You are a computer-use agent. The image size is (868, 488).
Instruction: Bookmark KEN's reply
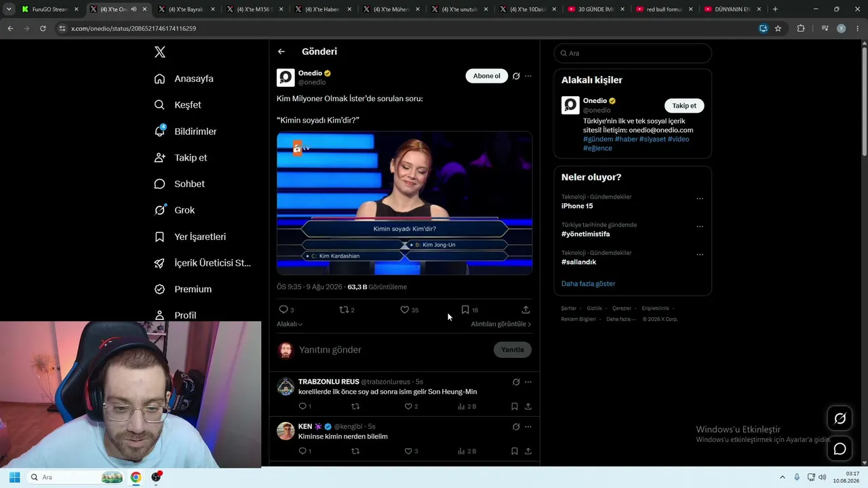pos(515,451)
